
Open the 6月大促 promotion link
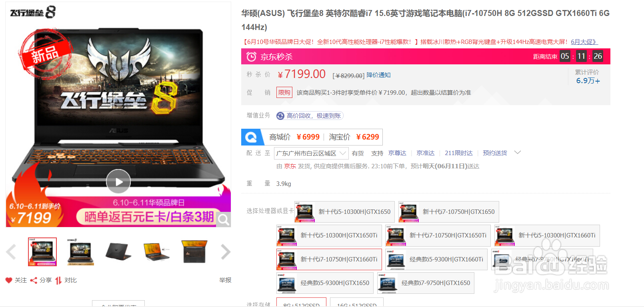point(584,42)
